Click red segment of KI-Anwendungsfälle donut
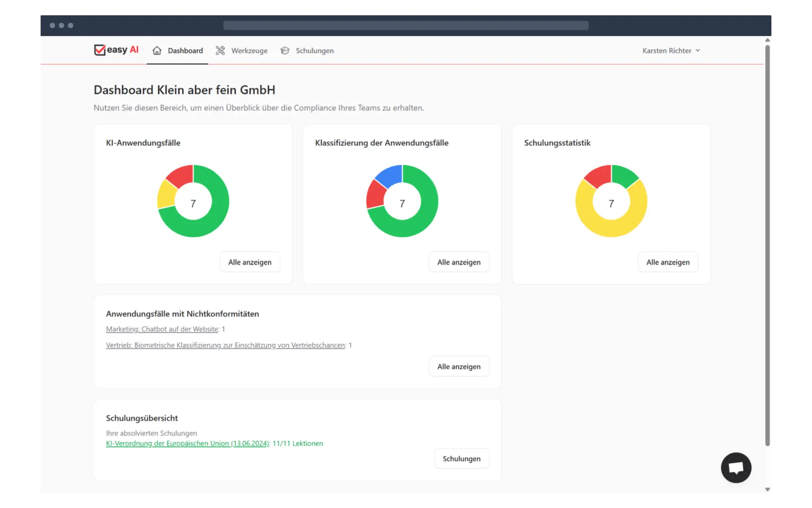The height and width of the screenshot is (508, 812). coord(182,176)
